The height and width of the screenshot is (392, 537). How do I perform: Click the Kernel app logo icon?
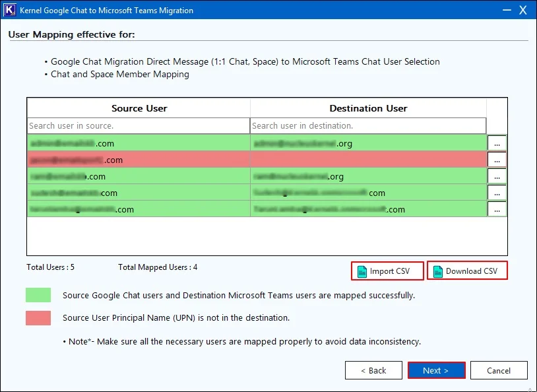[10, 10]
